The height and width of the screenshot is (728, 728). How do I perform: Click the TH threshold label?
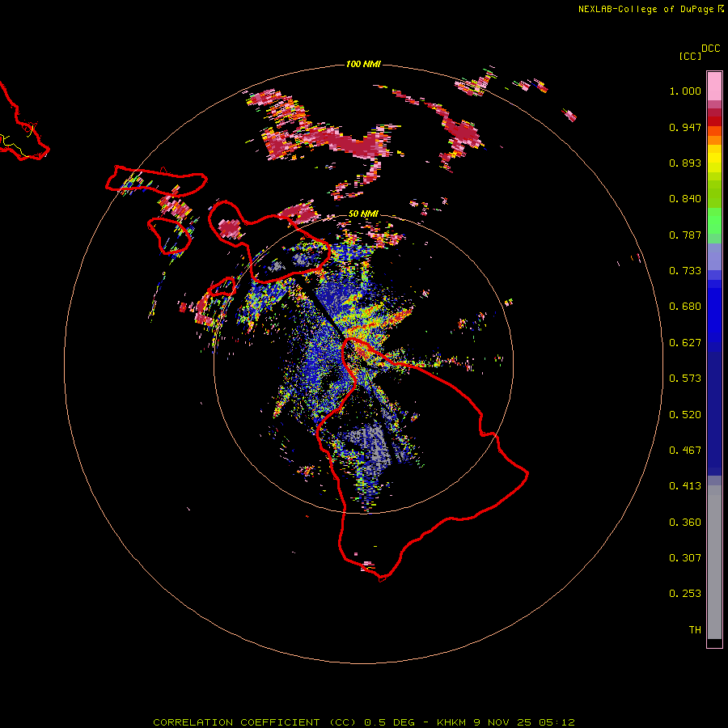click(x=695, y=630)
